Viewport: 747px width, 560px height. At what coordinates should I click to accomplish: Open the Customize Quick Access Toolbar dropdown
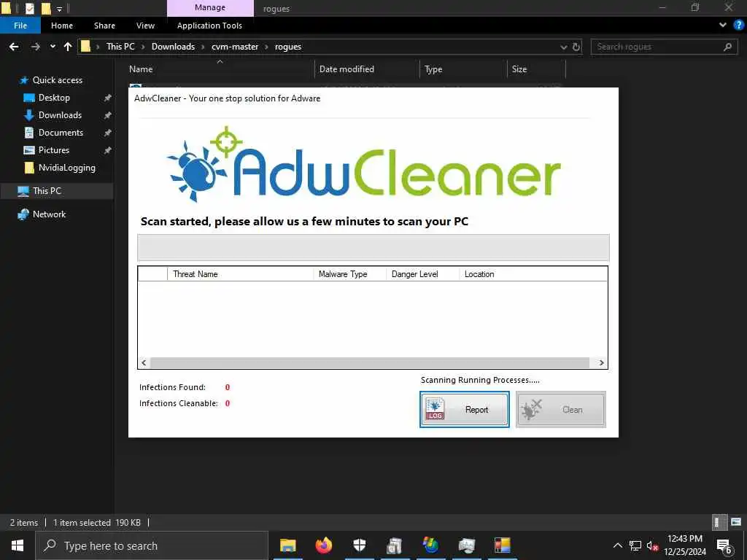pyautogui.click(x=59, y=9)
